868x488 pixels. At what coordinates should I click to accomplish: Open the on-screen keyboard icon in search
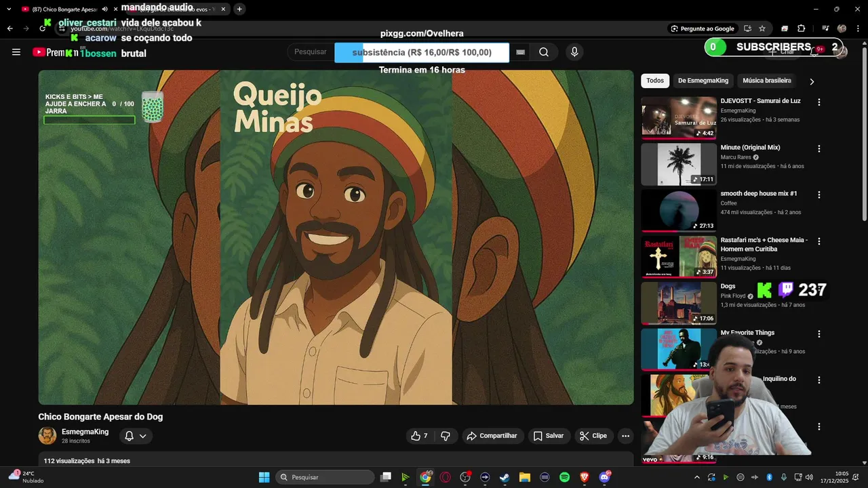click(x=520, y=52)
